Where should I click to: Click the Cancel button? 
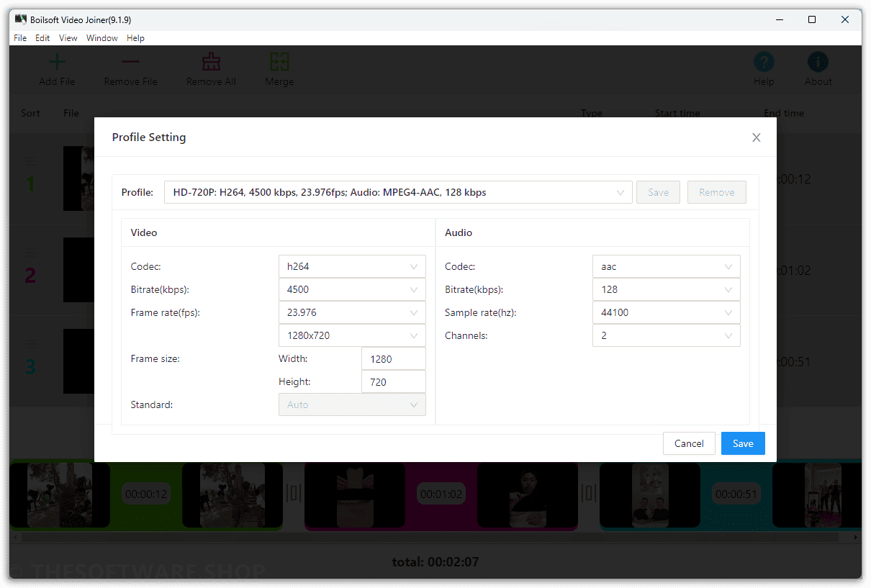[x=689, y=443]
